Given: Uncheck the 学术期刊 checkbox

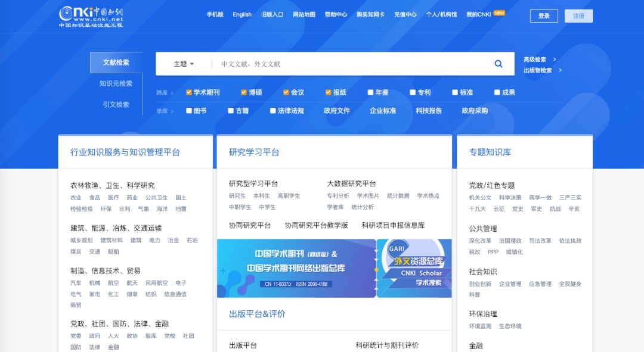Looking at the screenshot, I should click(x=189, y=92).
